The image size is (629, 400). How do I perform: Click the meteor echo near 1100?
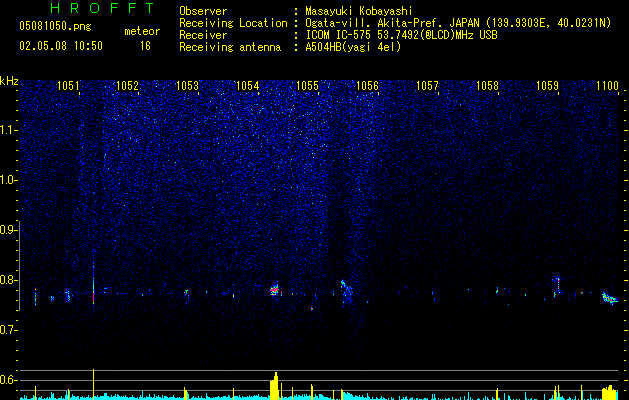[610, 298]
